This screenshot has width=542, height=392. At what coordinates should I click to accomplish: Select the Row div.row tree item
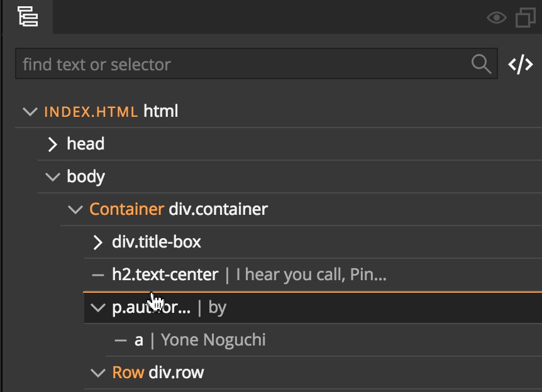click(x=313, y=373)
